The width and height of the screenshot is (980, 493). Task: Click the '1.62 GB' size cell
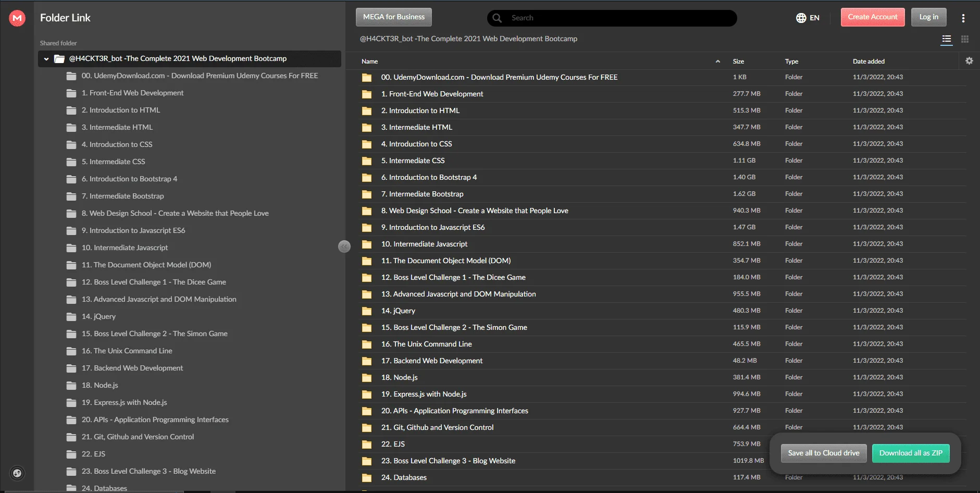point(744,194)
